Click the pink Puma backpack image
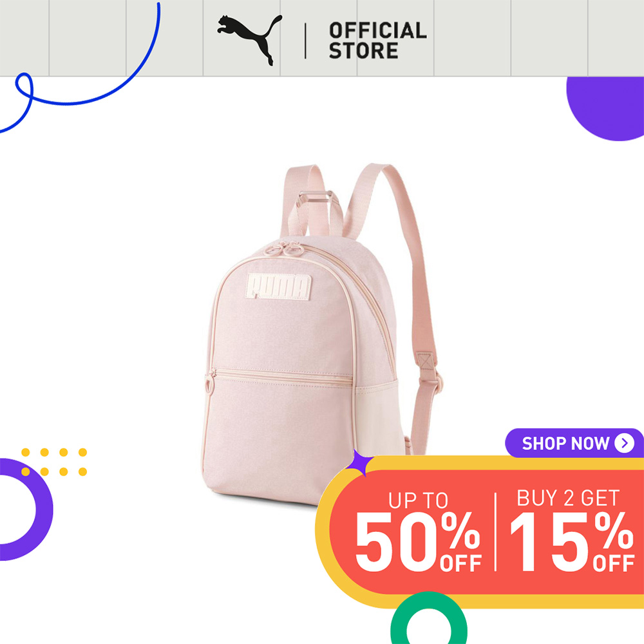This screenshot has height=644, width=644. [321, 334]
